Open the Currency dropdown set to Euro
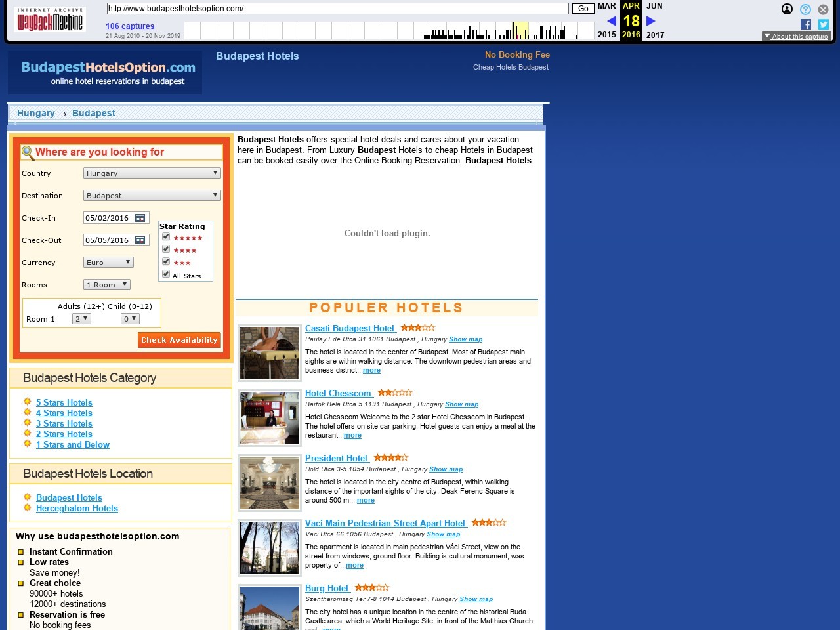Image resolution: width=840 pixels, height=630 pixels. [x=109, y=262]
